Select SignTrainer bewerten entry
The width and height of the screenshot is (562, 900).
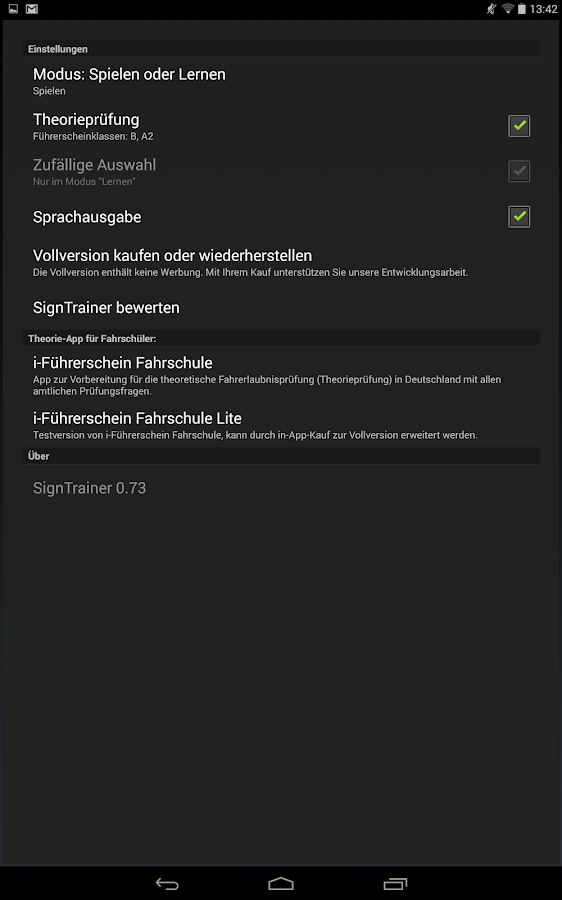281,308
